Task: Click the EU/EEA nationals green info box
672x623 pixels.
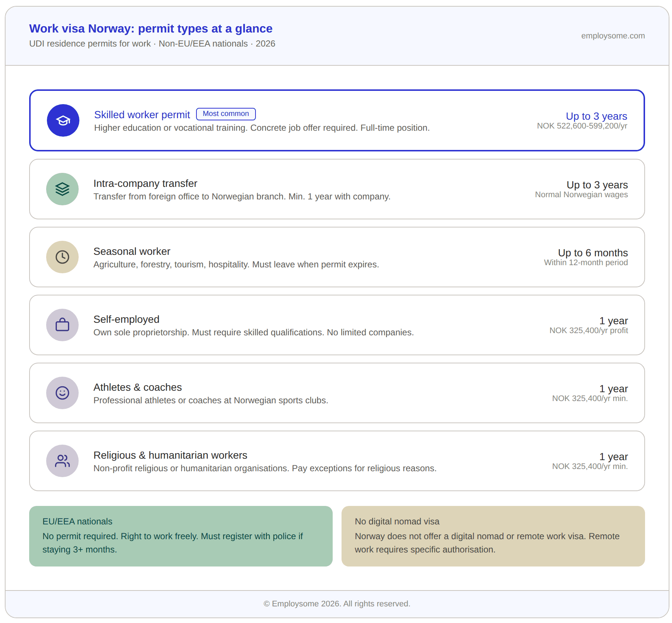Action: point(181,536)
